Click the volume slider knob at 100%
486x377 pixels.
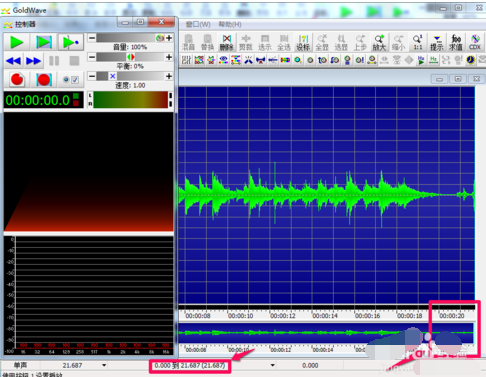[160, 38]
